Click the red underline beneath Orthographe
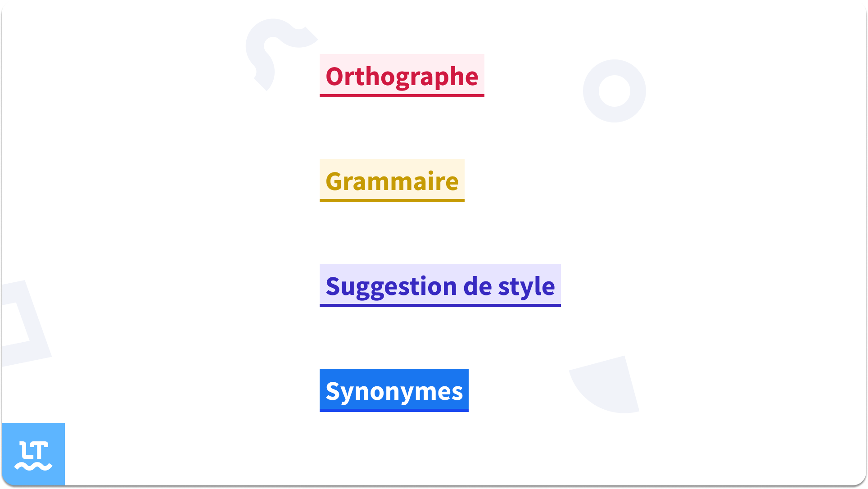The height and width of the screenshot is (489, 868). (x=402, y=95)
